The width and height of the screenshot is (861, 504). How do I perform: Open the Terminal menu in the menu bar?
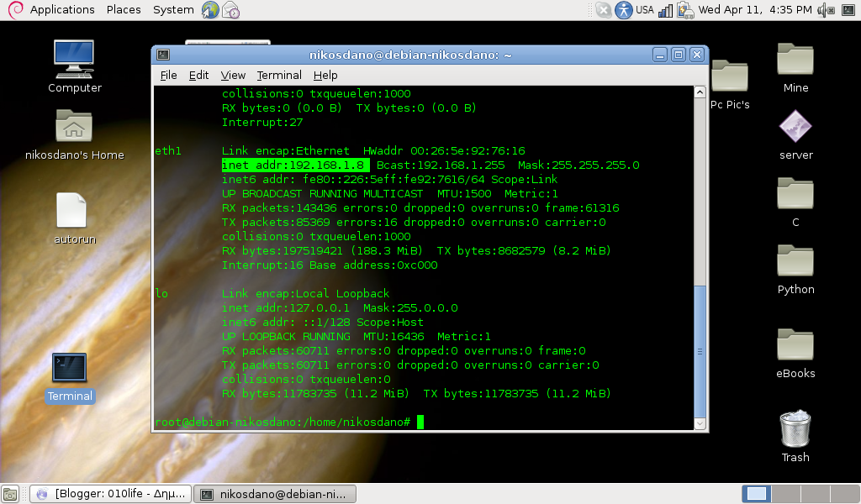click(279, 75)
